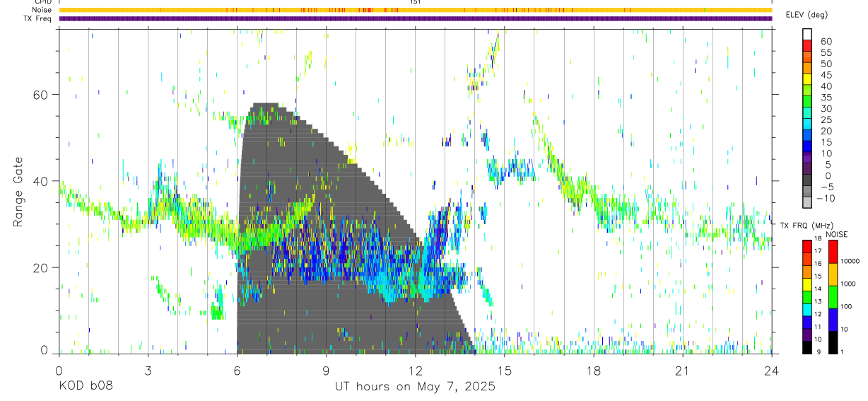Image resolution: width=868 pixels, height=401 pixels.
Task: Click the green segment of the NOISE colorbar
Action: point(833,297)
